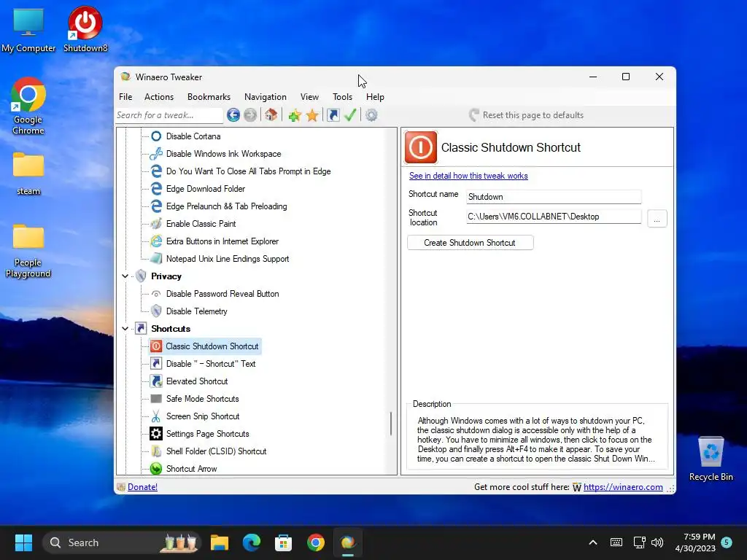Select 'Do You Want To Close All Tabs Prompt' item
747x560 pixels.
point(248,171)
